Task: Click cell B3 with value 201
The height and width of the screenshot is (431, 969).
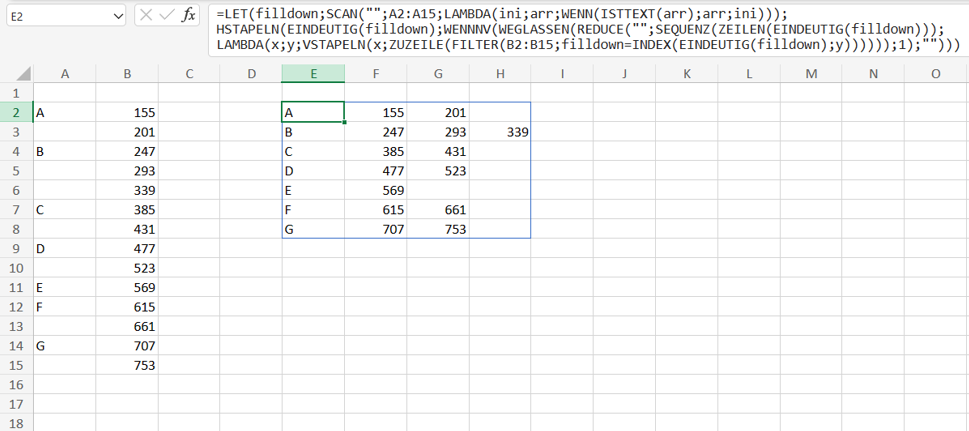Action: [x=127, y=132]
